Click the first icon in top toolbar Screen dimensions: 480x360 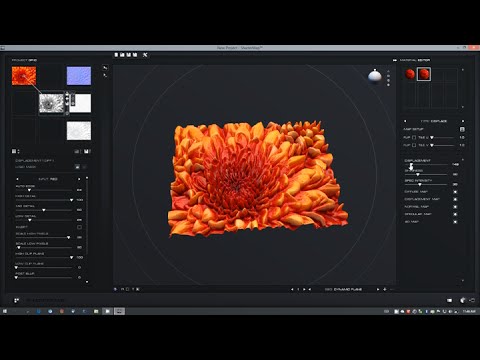pos(116,55)
